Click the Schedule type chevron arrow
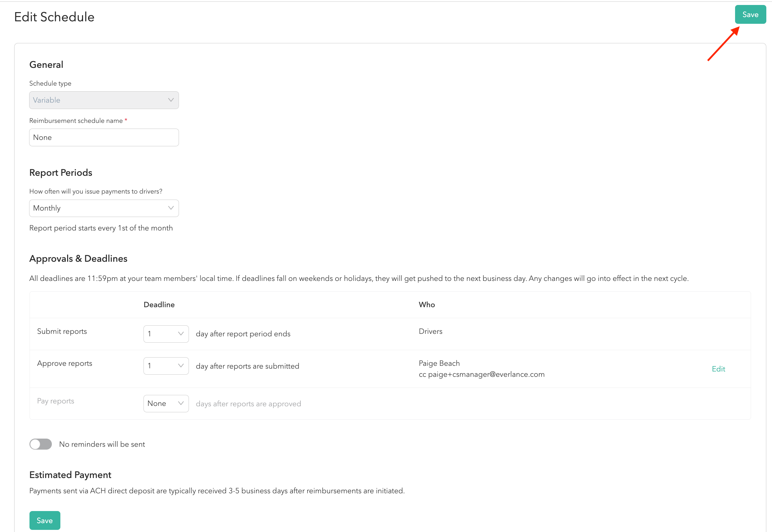The height and width of the screenshot is (532, 772). pyautogui.click(x=171, y=100)
